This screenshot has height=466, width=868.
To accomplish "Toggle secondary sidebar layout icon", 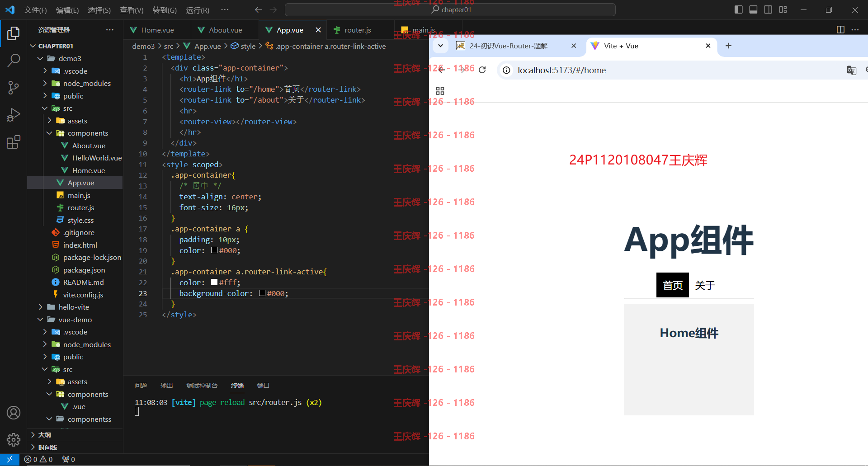I will click(x=768, y=9).
